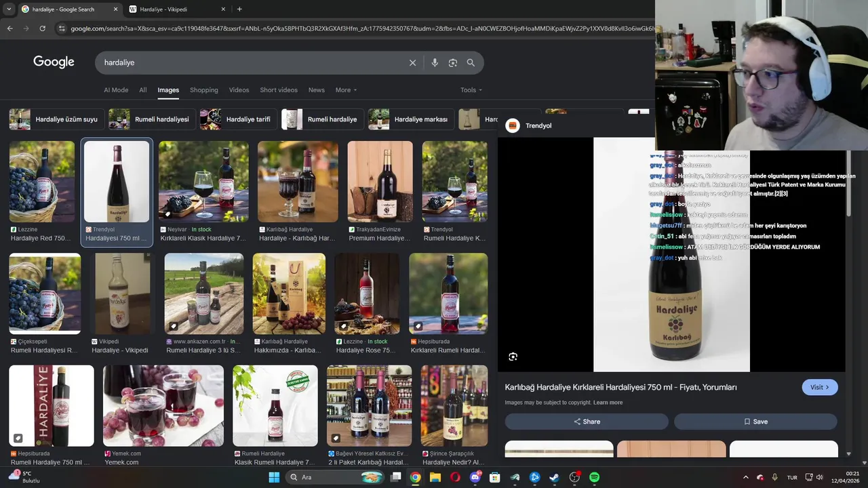The image size is (868, 488).
Task: Click the volume icon in system tray
Action: pyautogui.click(x=820, y=477)
